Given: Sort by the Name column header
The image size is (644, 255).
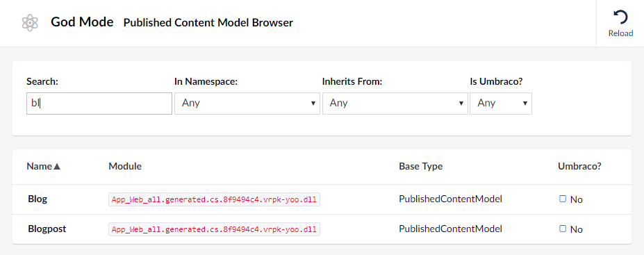Looking at the screenshot, I should click(44, 166).
